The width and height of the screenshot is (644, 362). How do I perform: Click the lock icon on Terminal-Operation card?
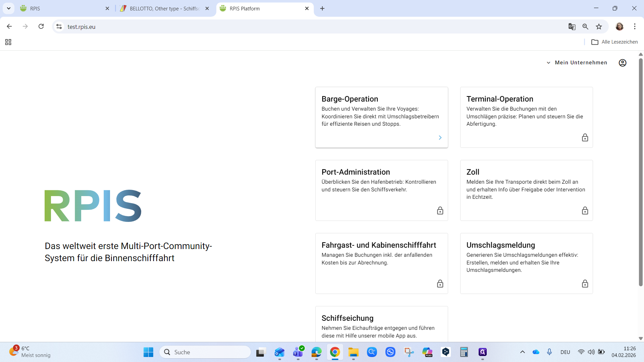tap(585, 138)
